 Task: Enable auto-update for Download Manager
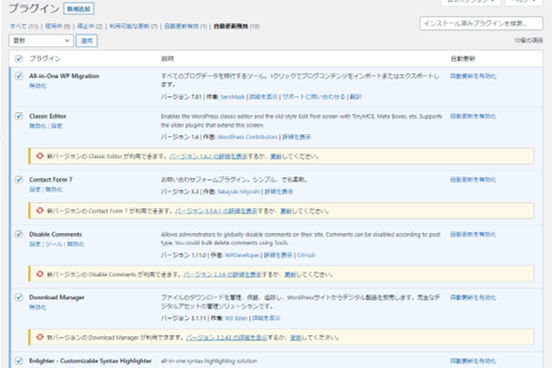(x=473, y=297)
